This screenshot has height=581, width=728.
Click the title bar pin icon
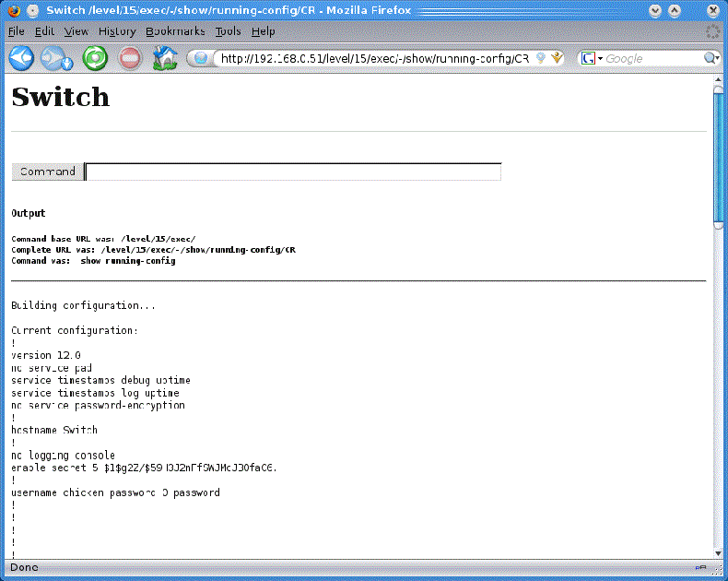tap(32, 11)
